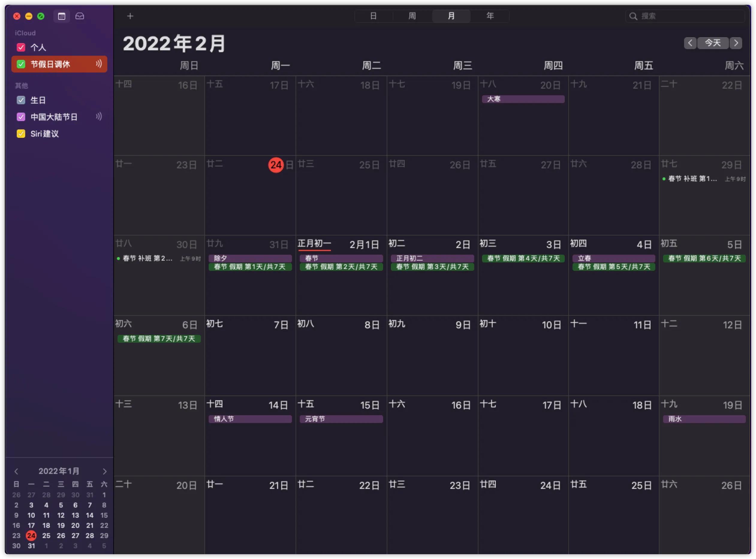Toggle the Siri建议 calendar checkbox
Screen dimensions: 756x559
(x=21, y=134)
